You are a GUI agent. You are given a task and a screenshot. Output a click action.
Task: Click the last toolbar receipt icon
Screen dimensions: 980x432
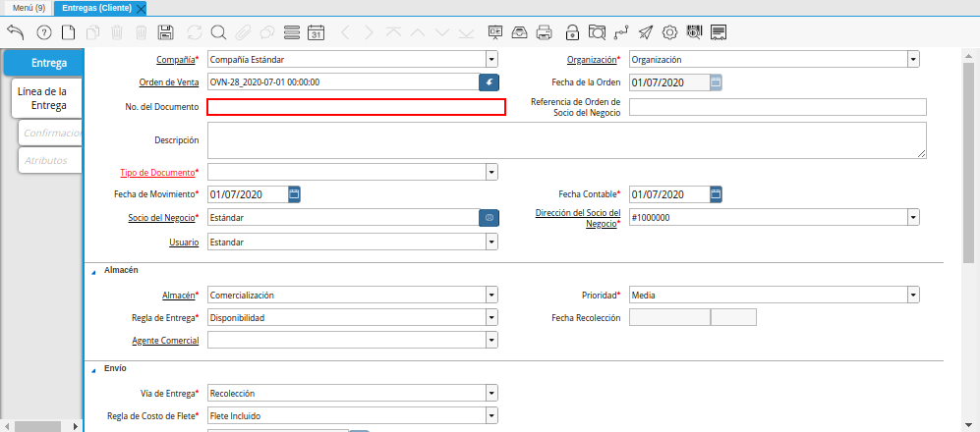tap(719, 32)
